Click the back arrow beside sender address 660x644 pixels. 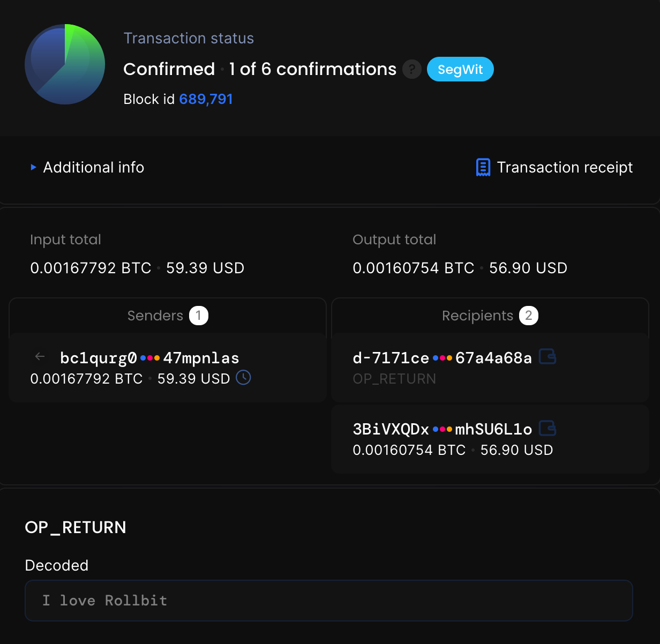[x=40, y=356]
